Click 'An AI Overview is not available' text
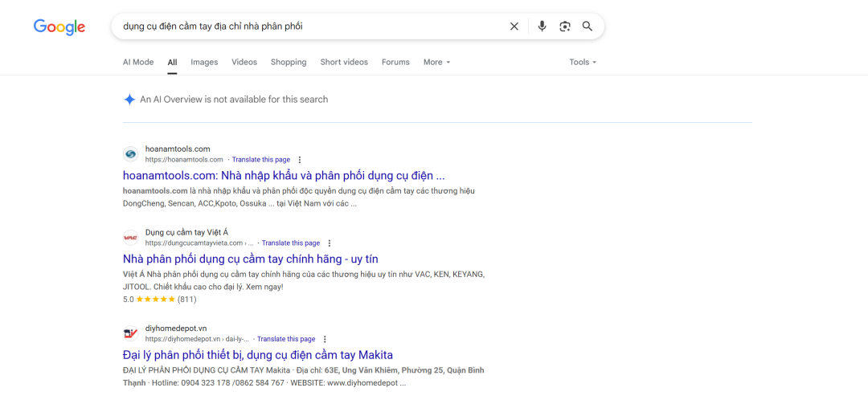868x400 pixels. coord(234,100)
